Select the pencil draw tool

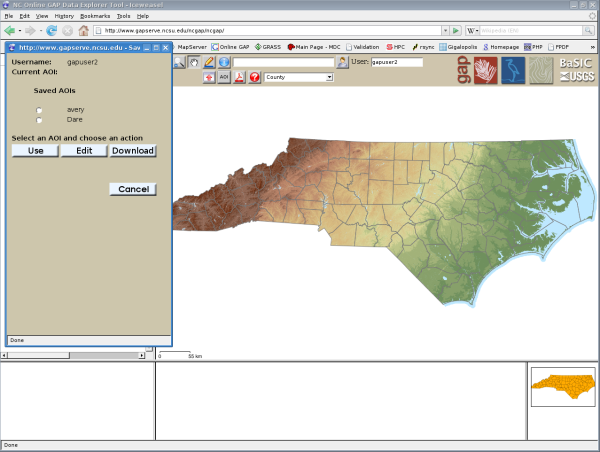tap(209, 62)
